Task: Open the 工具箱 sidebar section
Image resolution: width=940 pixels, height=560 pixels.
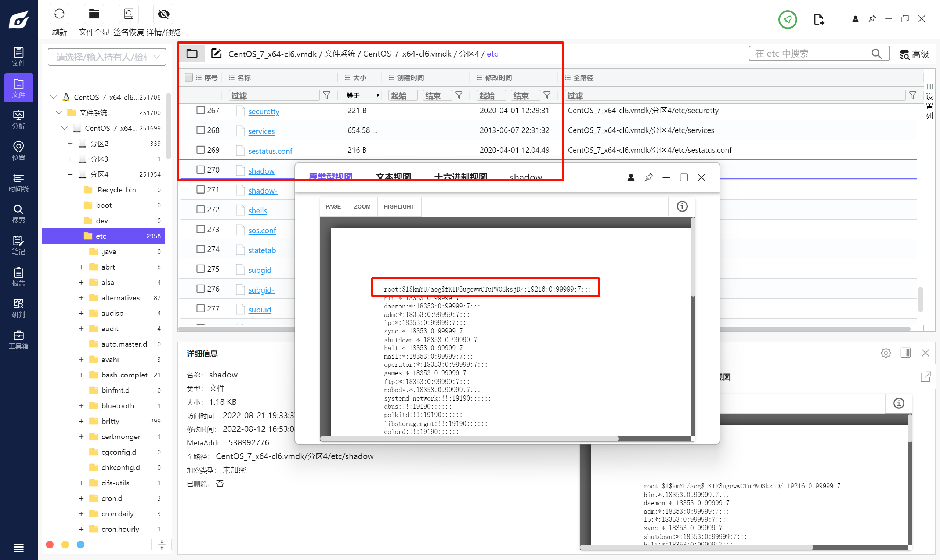Action: (18, 340)
